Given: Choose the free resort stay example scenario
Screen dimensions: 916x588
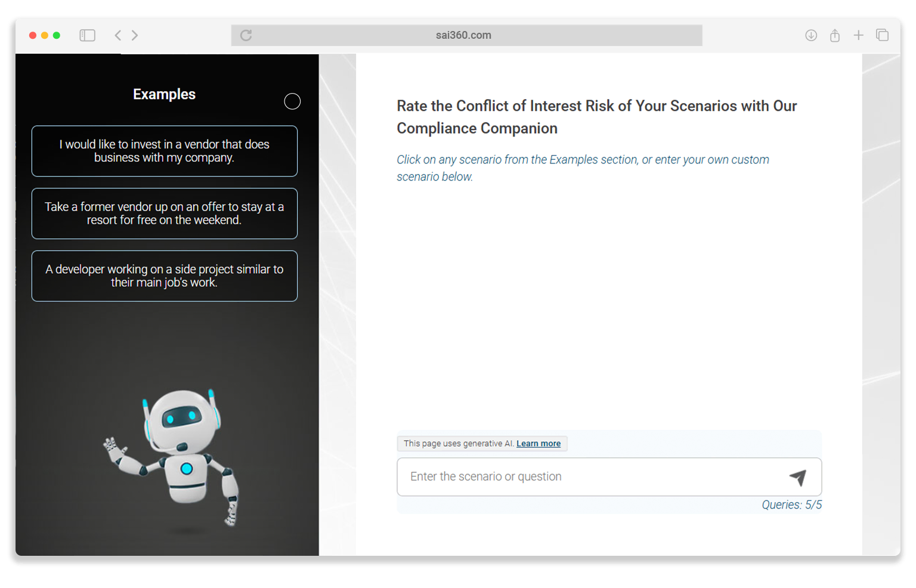Looking at the screenshot, I should pyautogui.click(x=164, y=213).
